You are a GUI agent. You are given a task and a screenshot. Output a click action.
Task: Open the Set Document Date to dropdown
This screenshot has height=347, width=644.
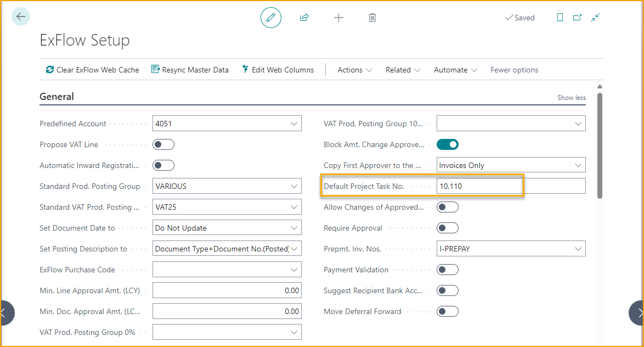[294, 228]
